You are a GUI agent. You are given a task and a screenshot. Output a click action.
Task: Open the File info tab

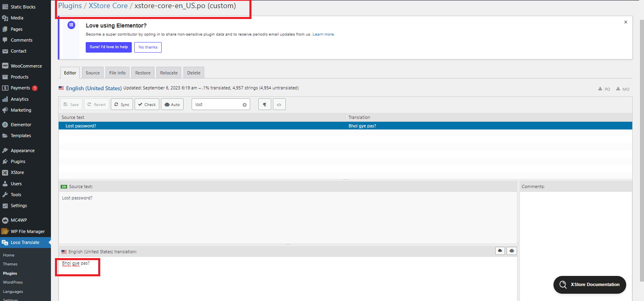(117, 73)
